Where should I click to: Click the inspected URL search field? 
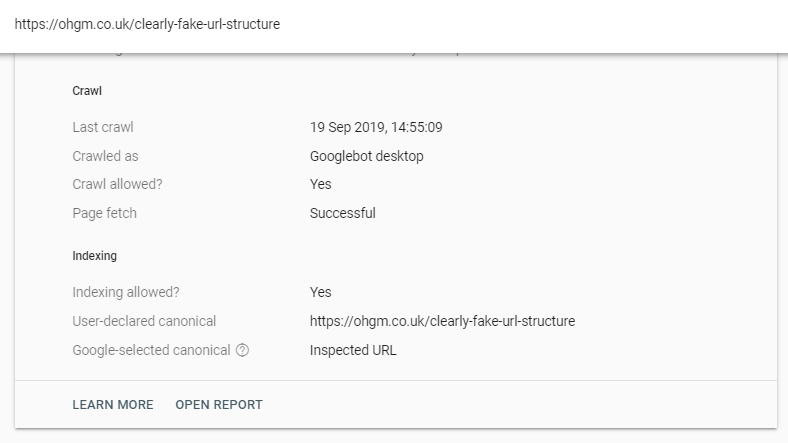[x=394, y=24]
